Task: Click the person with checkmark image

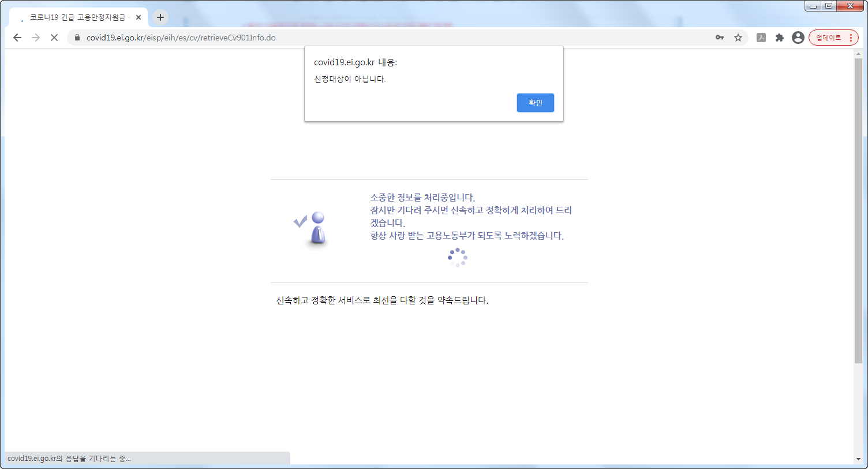Action: point(312,229)
